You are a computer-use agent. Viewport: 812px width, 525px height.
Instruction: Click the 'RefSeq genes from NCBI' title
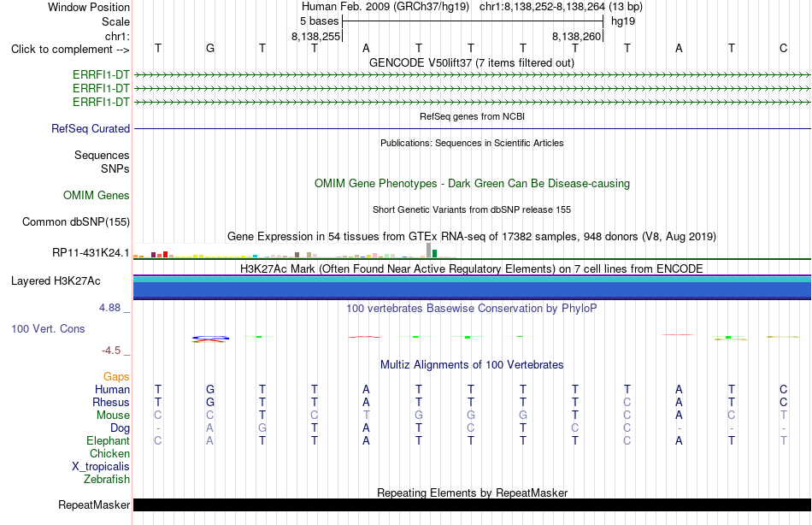click(x=472, y=116)
